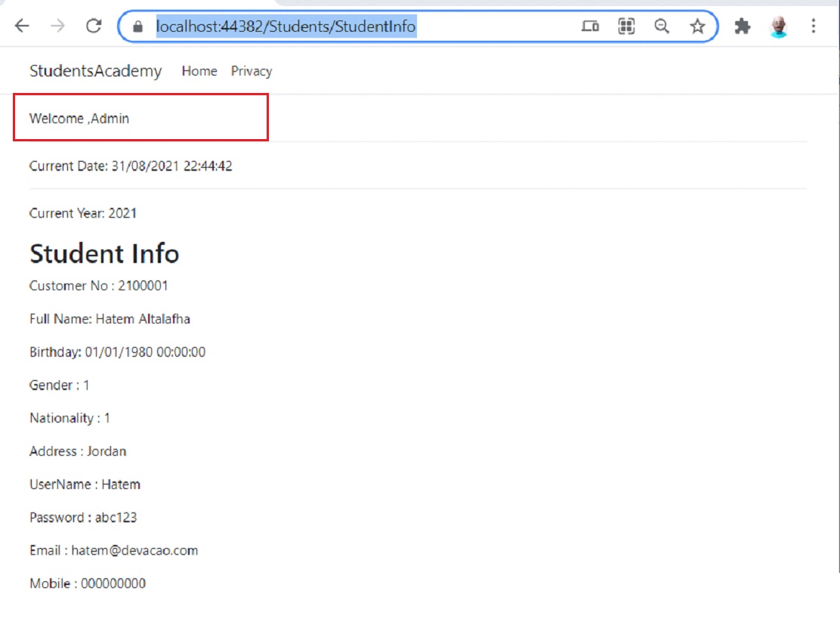Go back using the browser back arrow
This screenshot has width=840, height=644.
22,26
